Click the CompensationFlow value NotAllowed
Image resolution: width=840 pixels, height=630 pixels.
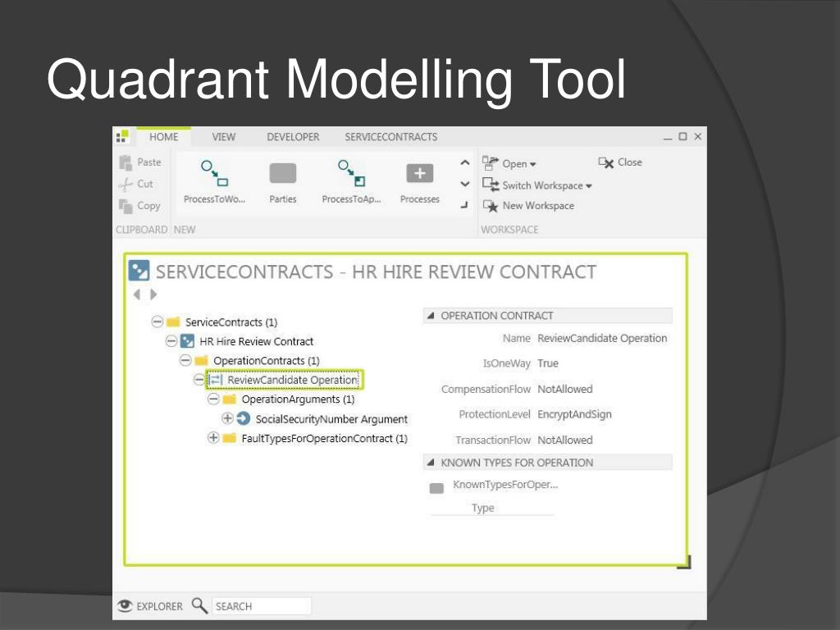tap(565, 389)
